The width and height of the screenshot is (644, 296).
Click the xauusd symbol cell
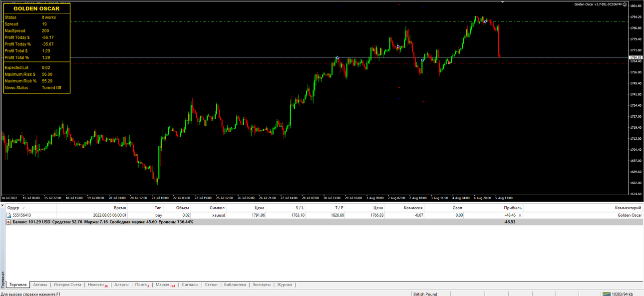click(x=218, y=215)
